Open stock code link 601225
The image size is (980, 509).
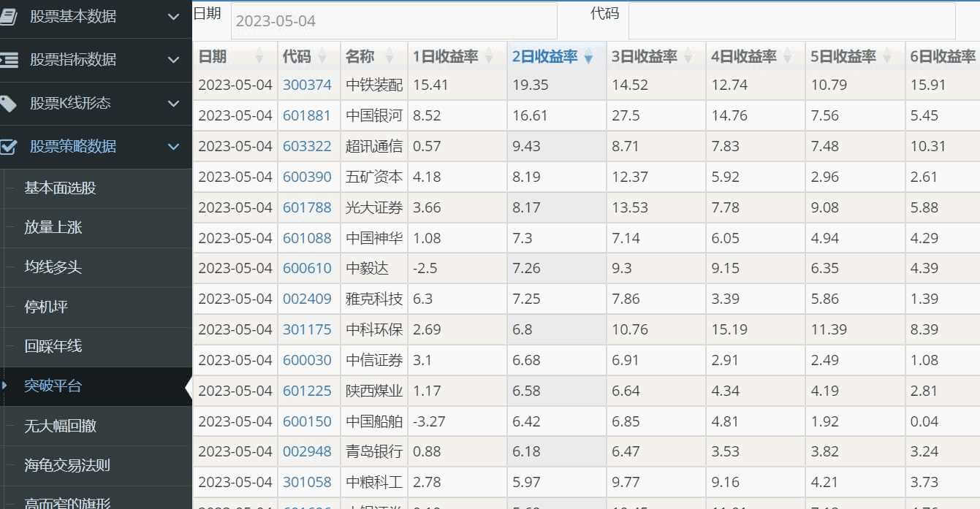(307, 391)
